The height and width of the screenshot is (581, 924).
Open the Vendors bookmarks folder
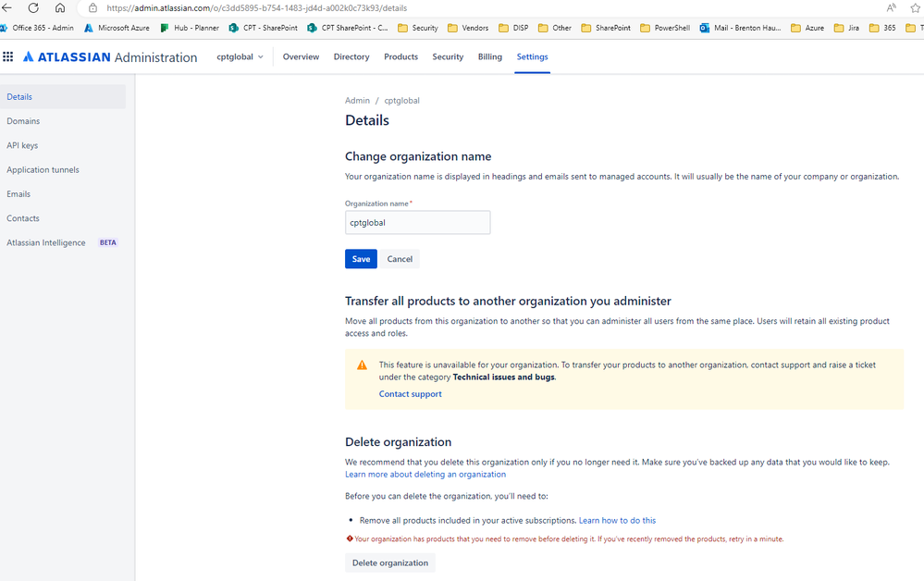coord(468,28)
